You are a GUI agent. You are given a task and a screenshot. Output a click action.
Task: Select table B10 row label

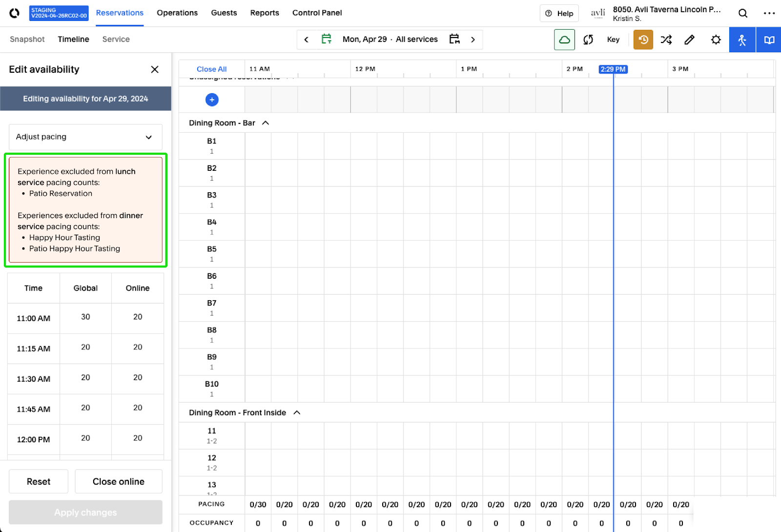pyautogui.click(x=211, y=389)
